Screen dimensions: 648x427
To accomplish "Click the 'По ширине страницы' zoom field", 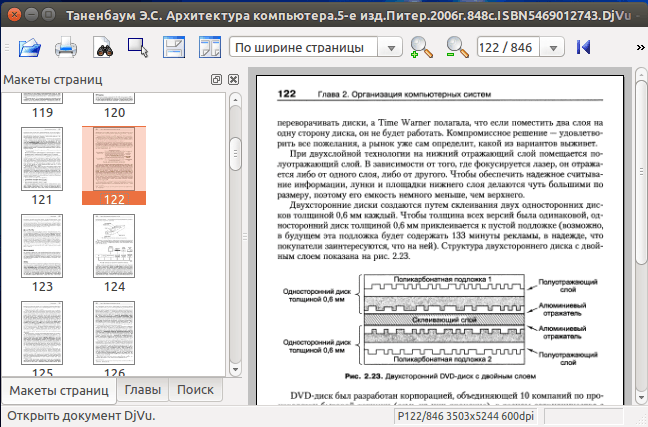I will coord(304,48).
